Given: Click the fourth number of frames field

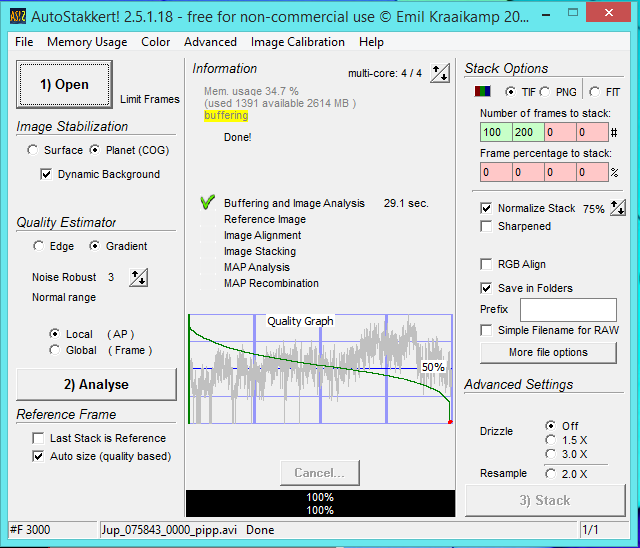Looking at the screenshot, I should click(x=592, y=132).
